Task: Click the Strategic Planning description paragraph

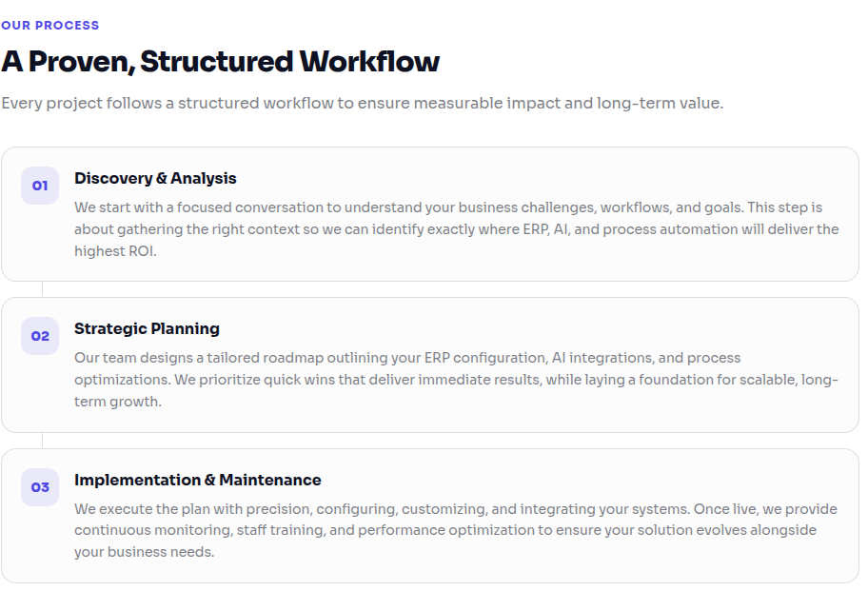Action: (457, 380)
